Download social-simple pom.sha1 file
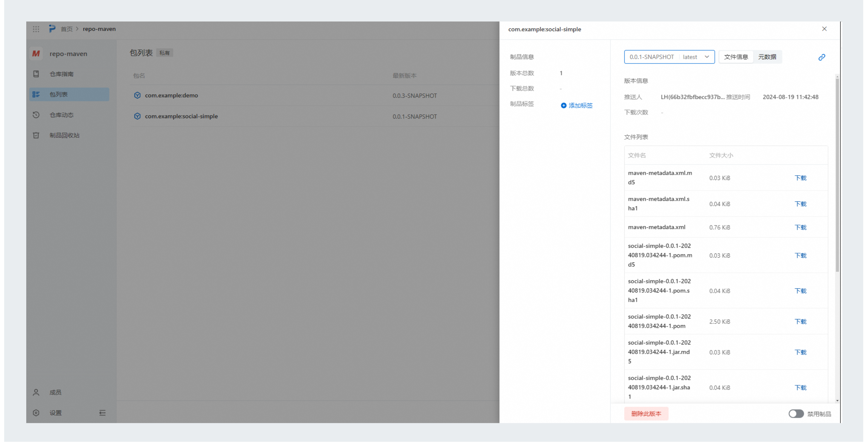868x443 pixels. tap(800, 291)
